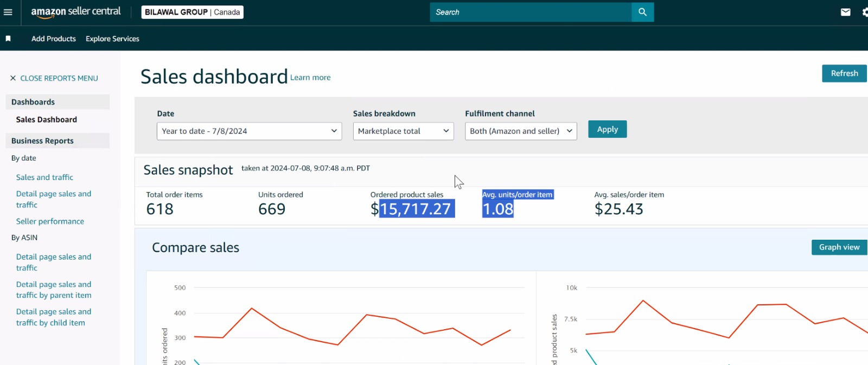Image resolution: width=868 pixels, height=365 pixels.
Task: Click the Amazon Seller Central logo
Action: point(76,12)
